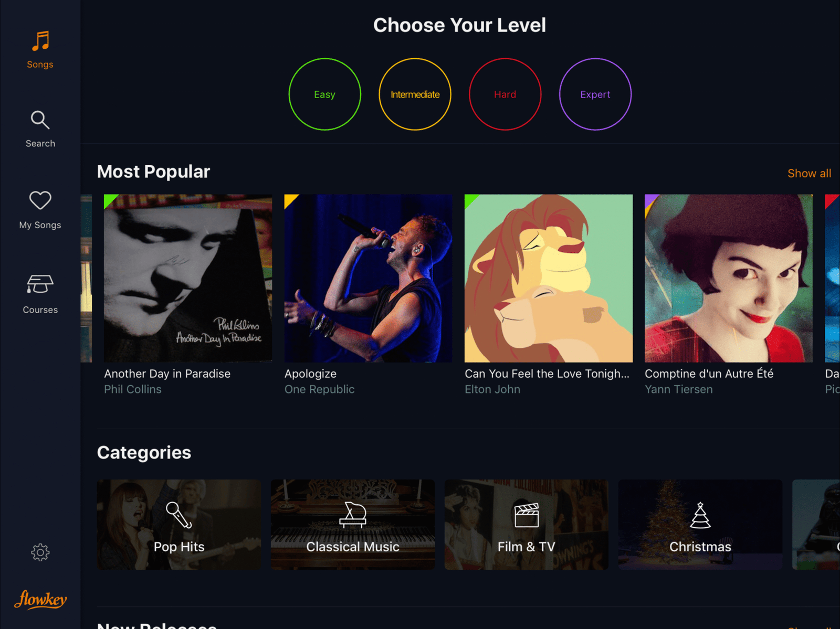Image resolution: width=840 pixels, height=629 pixels.
Task: Open the Search magnifier icon
Action: point(40,120)
